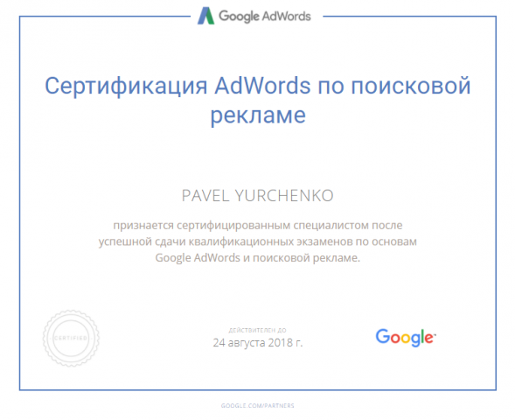Click the colorful Google logo
The image size is (515, 420).
point(406,338)
